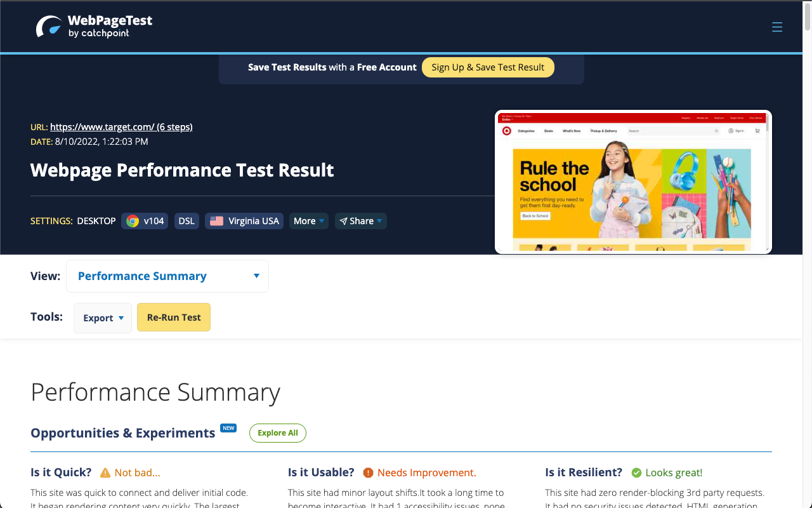
Task: Open the Performance Summary view selector
Action: 167,276
